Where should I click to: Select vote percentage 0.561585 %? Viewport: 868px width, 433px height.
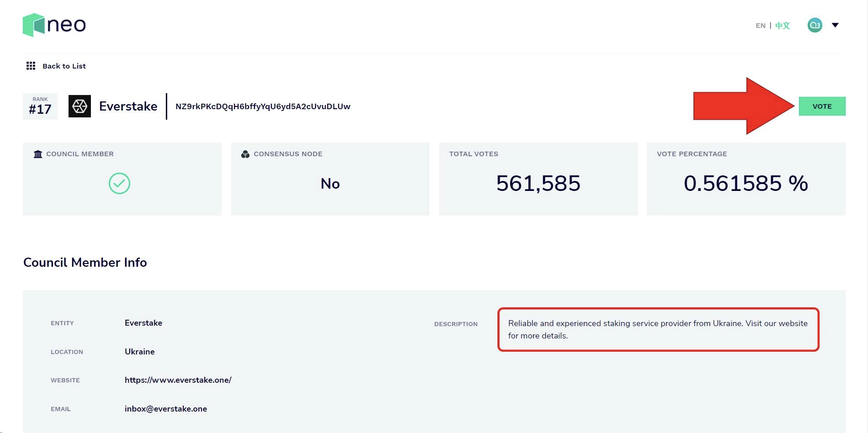point(746,184)
